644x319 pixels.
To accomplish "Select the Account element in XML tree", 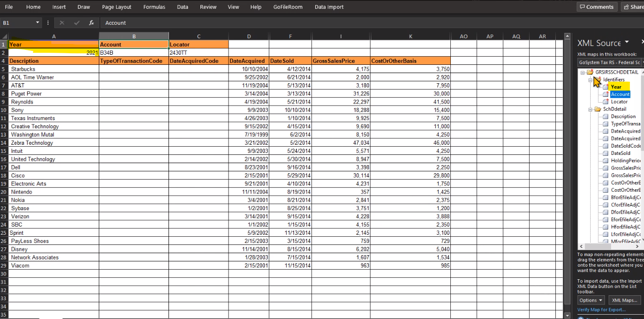I will pos(620,94).
